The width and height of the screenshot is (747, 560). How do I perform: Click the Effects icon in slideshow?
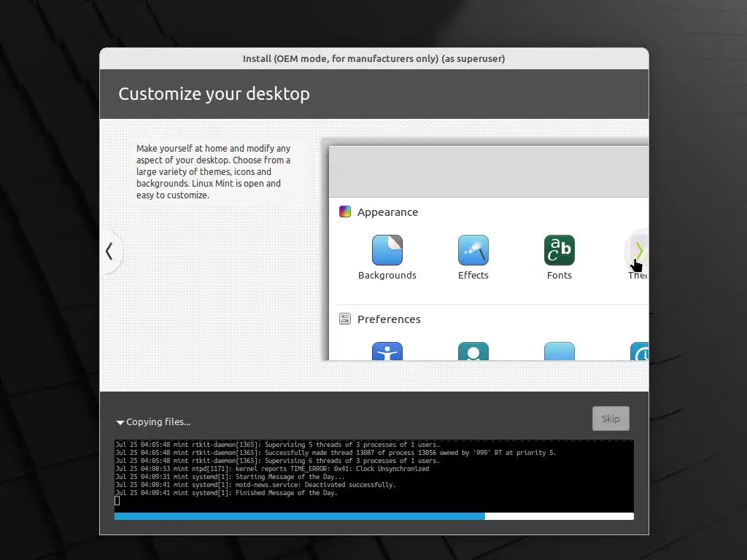[473, 250]
